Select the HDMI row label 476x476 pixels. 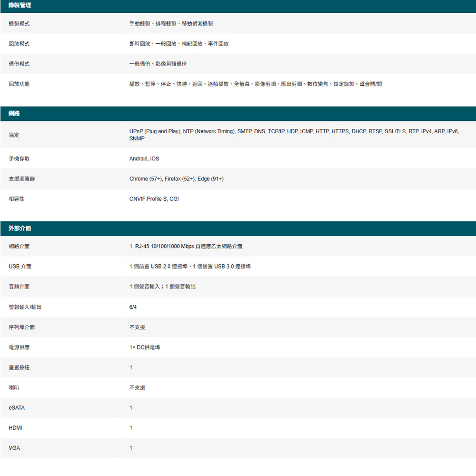point(15,428)
